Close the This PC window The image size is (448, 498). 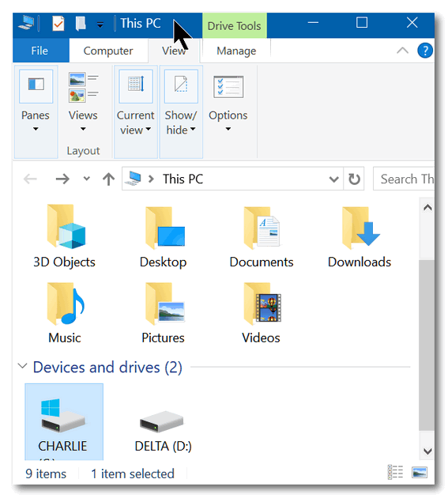click(412, 23)
